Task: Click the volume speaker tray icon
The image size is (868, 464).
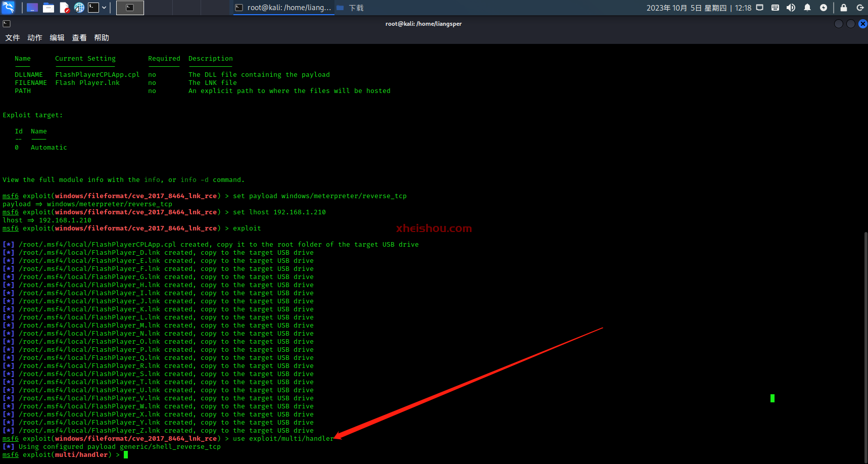Action: [x=791, y=8]
